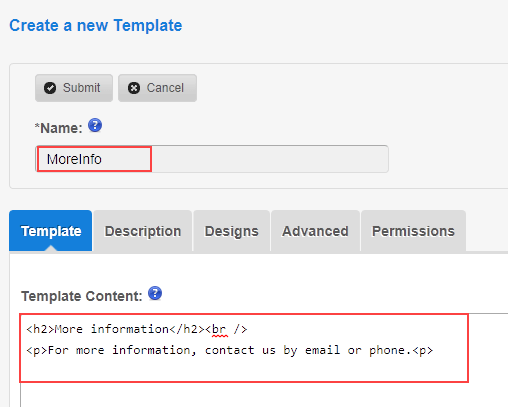This screenshot has height=407, width=508.
Task: Switch to the Description tab
Action: [x=143, y=231]
